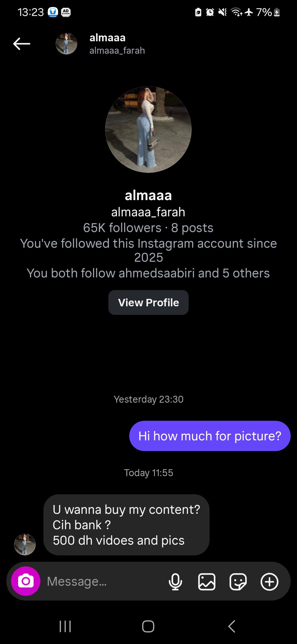Screen dimensions: 297x644
Task: Open the photo gallery picker icon
Action: (x=207, y=582)
